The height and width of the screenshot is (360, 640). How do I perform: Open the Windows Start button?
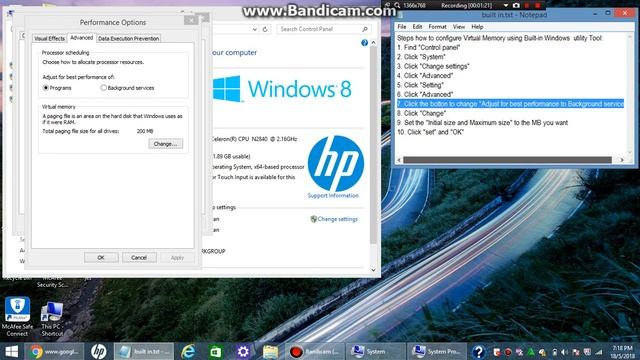(11, 351)
